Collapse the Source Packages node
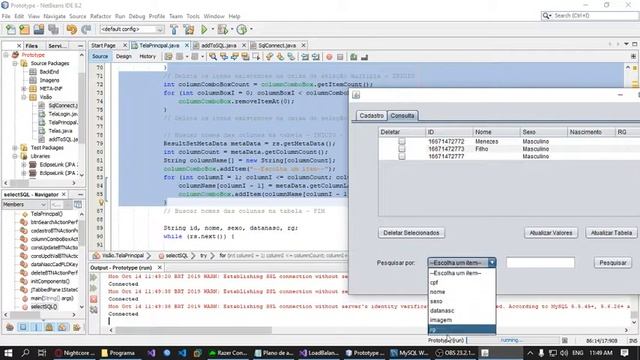The image size is (640, 360). tap(15, 63)
